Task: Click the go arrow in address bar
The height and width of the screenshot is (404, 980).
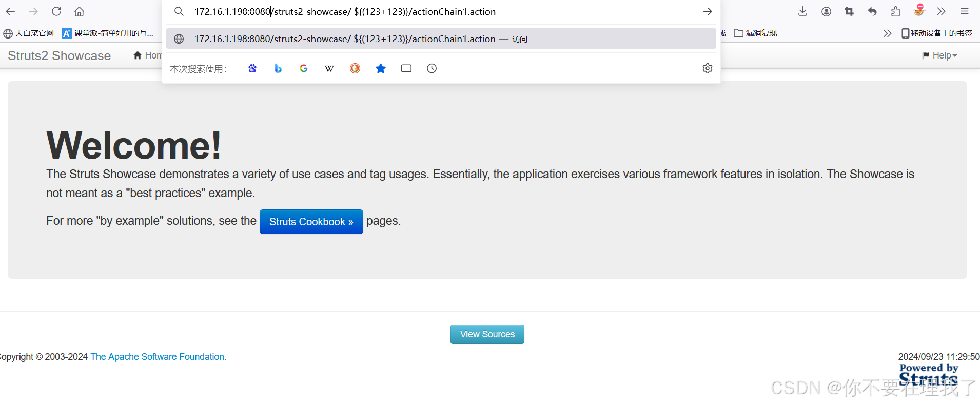Action: (x=708, y=11)
